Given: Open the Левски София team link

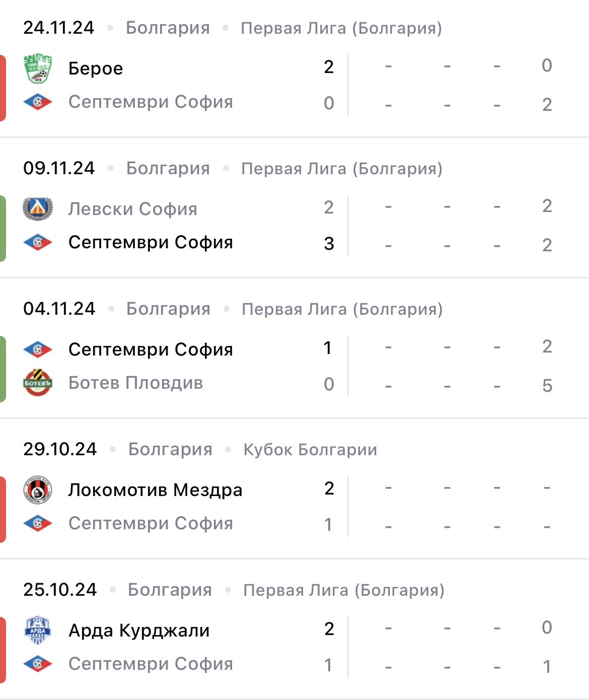Looking at the screenshot, I should click(133, 209).
